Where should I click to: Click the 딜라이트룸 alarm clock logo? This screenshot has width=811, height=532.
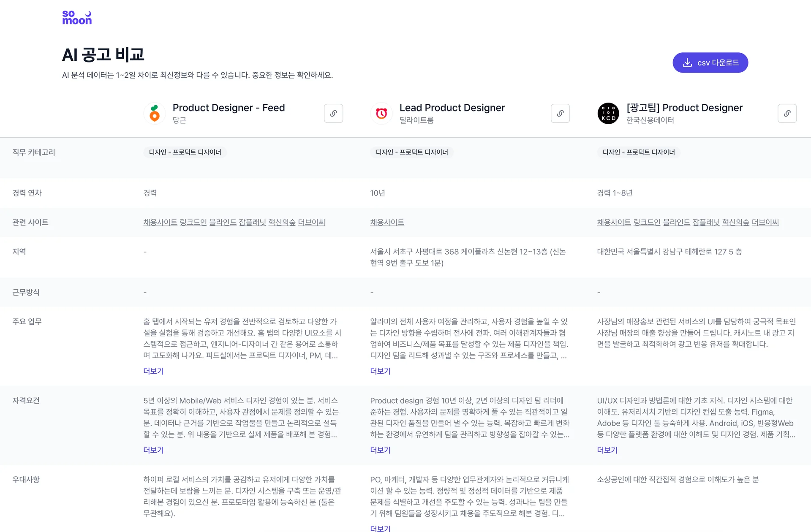381,114
